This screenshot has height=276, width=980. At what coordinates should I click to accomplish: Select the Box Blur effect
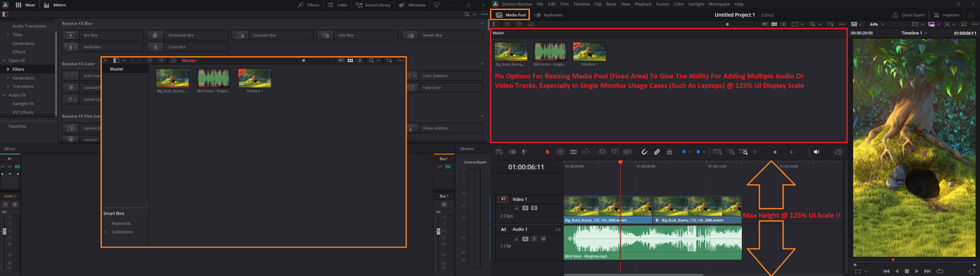[x=102, y=35]
